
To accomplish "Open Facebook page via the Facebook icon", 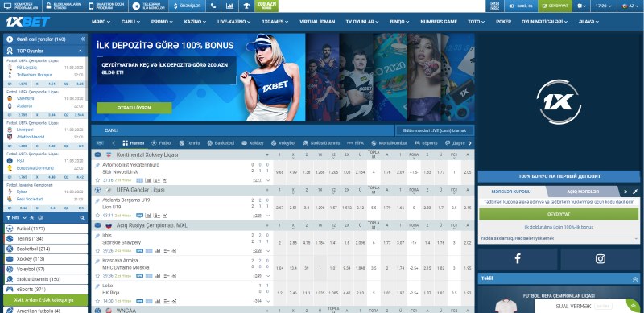I will [518, 259].
